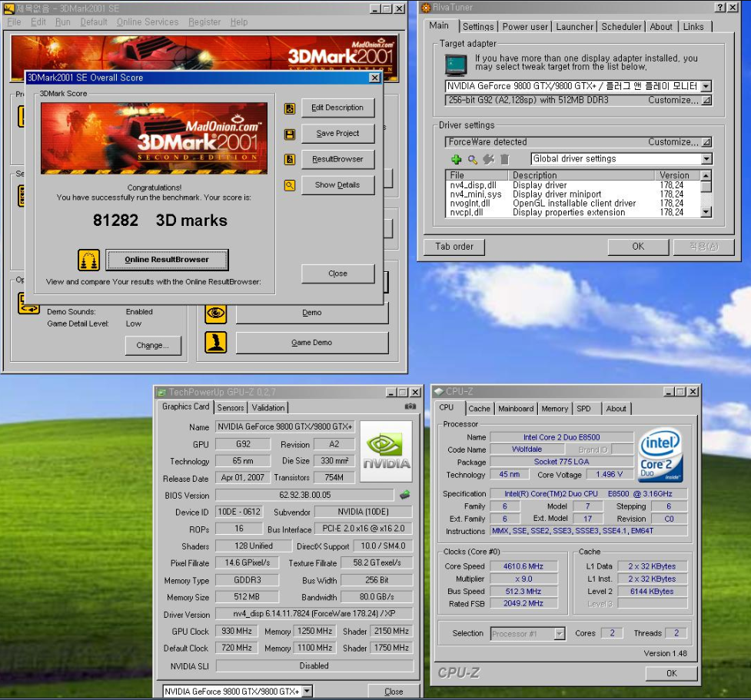Click the BIOS save chip icon in GPU-Z

click(405, 495)
